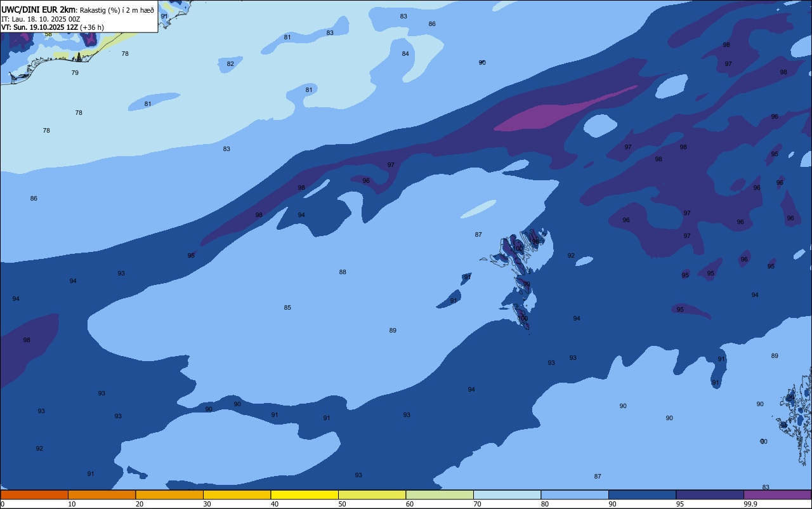812x509 pixels.
Task: Select the '99' value on the islands
Action: (527, 284)
